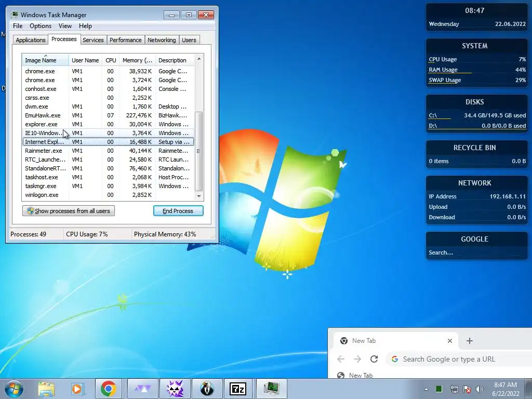Click the SWAP Usage meter in SYSTEM widget
This screenshot has height=399, width=532.
pyautogui.click(x=477, y=81)
